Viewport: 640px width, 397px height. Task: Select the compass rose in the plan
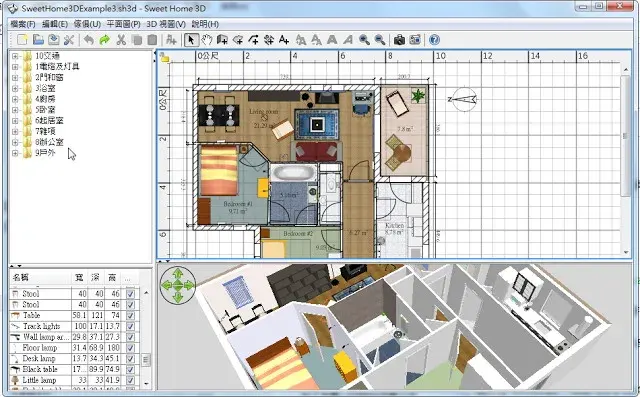[463, 99]
